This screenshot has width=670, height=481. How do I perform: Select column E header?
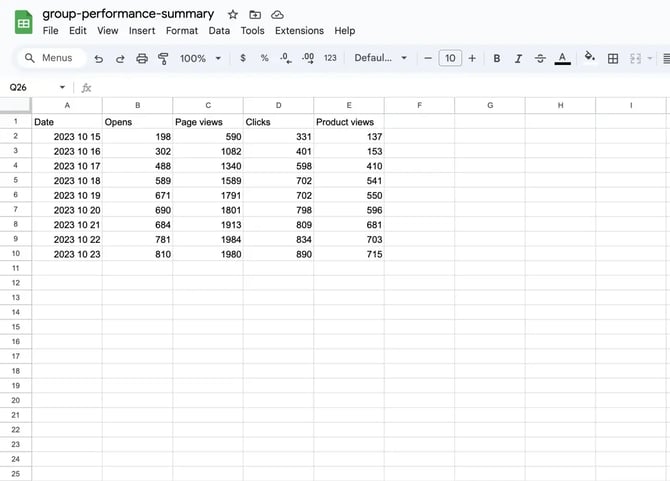point(349,106)
